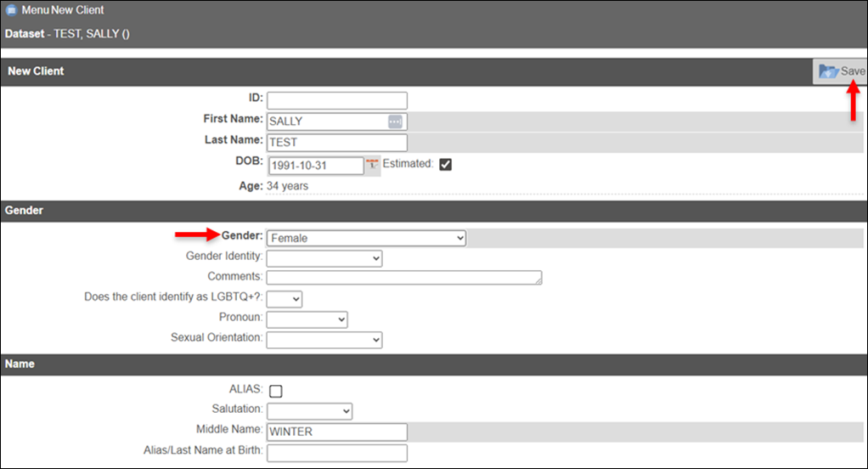Open the Salutation dropdown

pyautogui.click(x=309, y=411)
